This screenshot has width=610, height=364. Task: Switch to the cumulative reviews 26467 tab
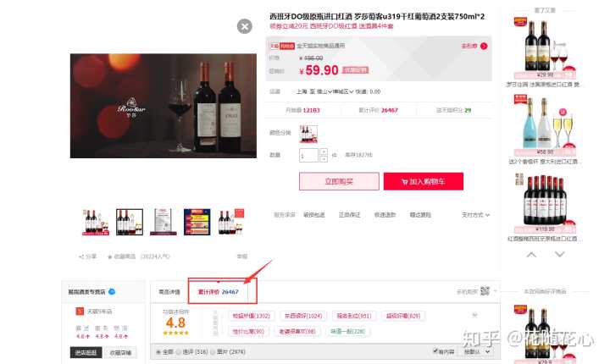click(x=219, y=292)
